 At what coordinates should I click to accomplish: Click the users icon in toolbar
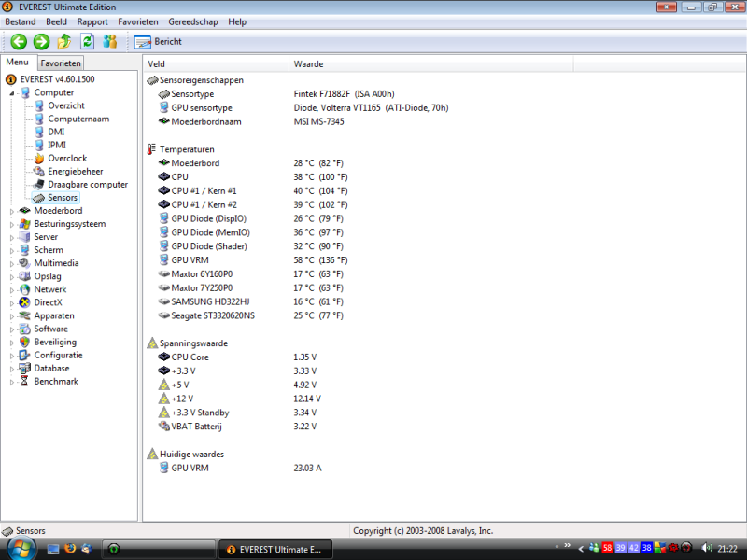point(110,41)
